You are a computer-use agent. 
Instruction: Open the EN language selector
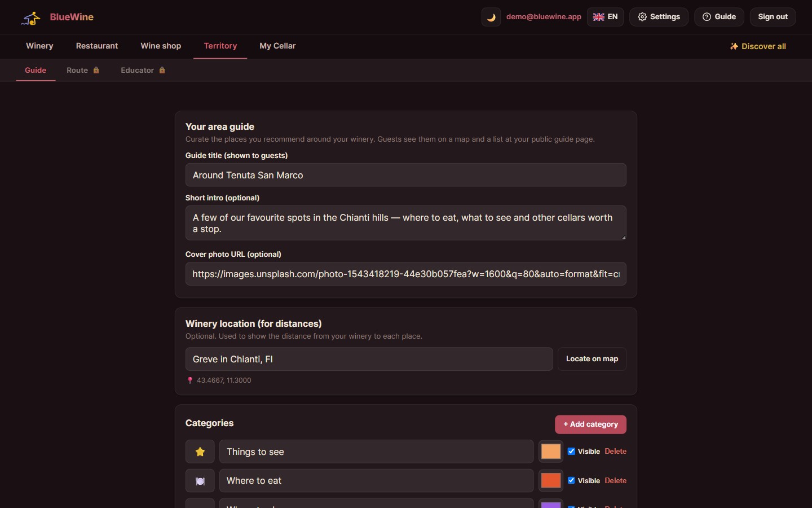click(x=605, y=17)
